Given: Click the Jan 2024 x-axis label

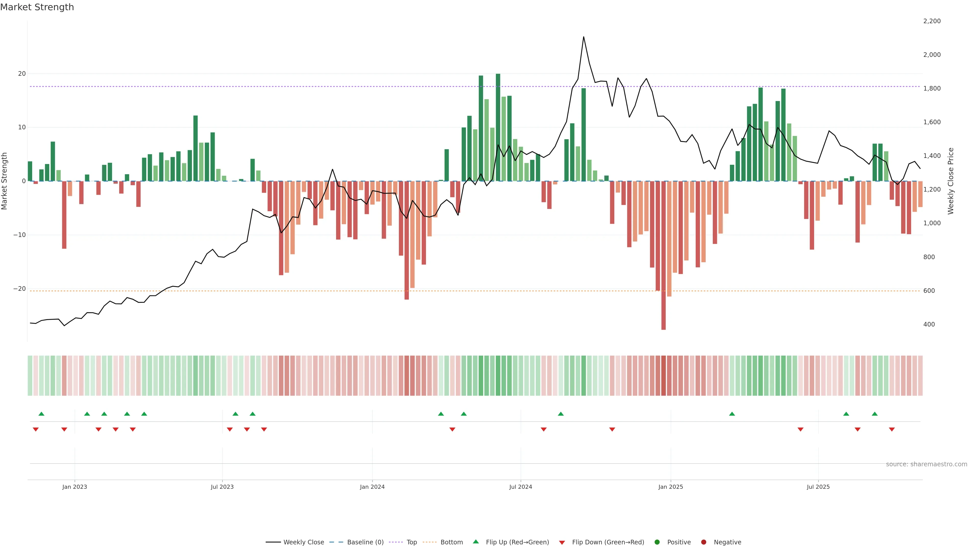Looking at the screenshot, I should pyautogui.click(x=372, y=487).
